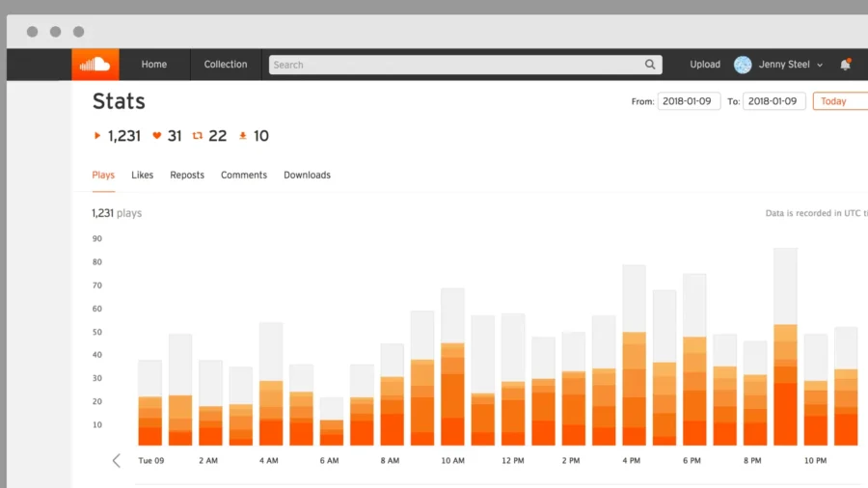This screenshot has width=868, height=488.
Task: Select the Downloads tab
Action: [x=307, y=176]
